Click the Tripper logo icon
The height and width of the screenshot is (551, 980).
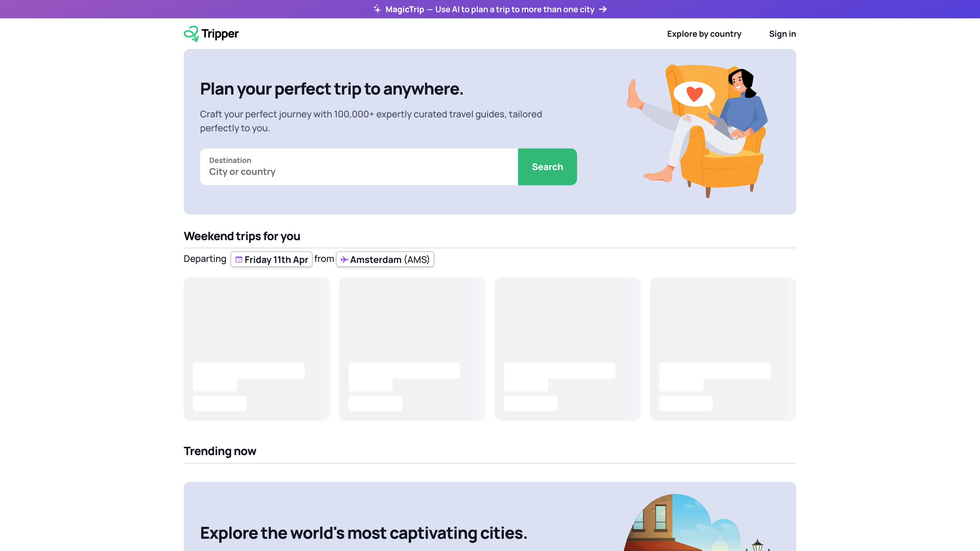[191, 33]
